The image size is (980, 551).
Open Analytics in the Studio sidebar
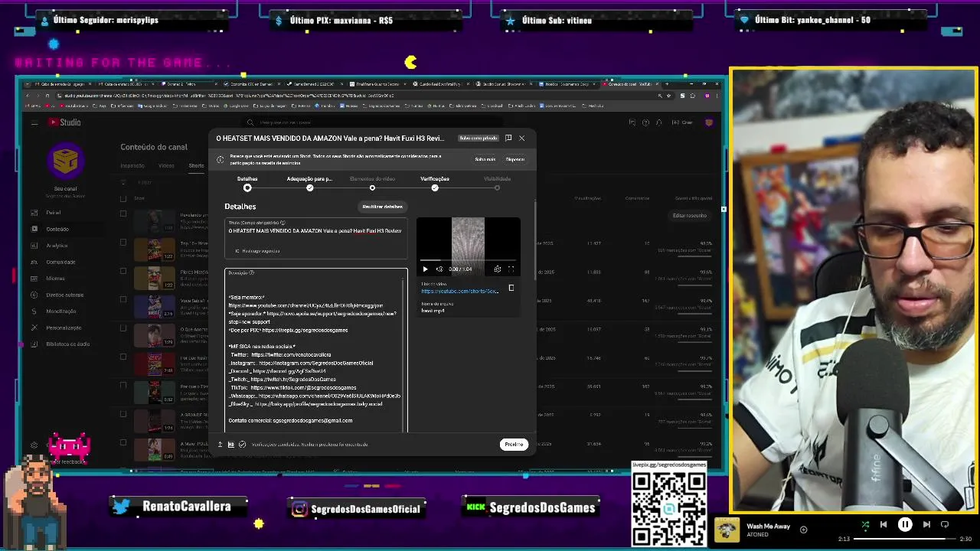(x=57, y=246)
